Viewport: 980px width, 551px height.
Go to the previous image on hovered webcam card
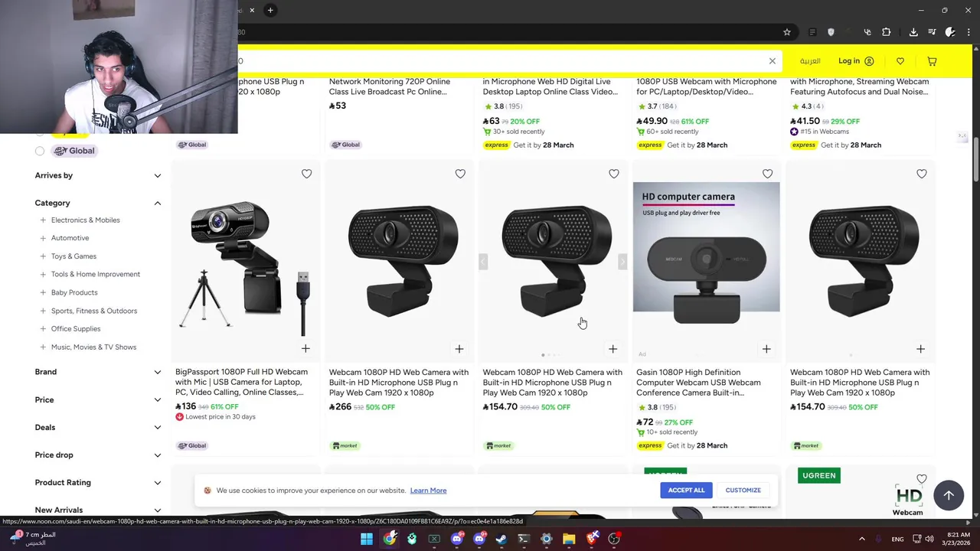tap(483, 262)
